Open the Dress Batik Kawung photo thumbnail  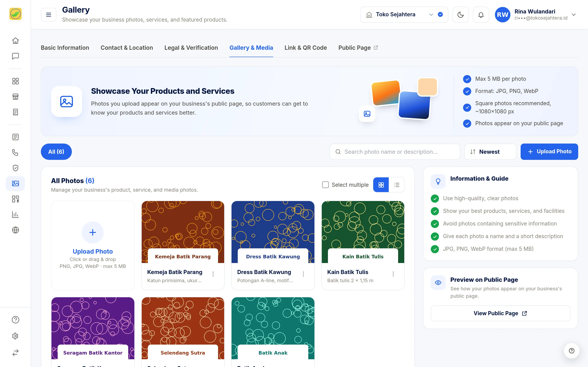273,232
